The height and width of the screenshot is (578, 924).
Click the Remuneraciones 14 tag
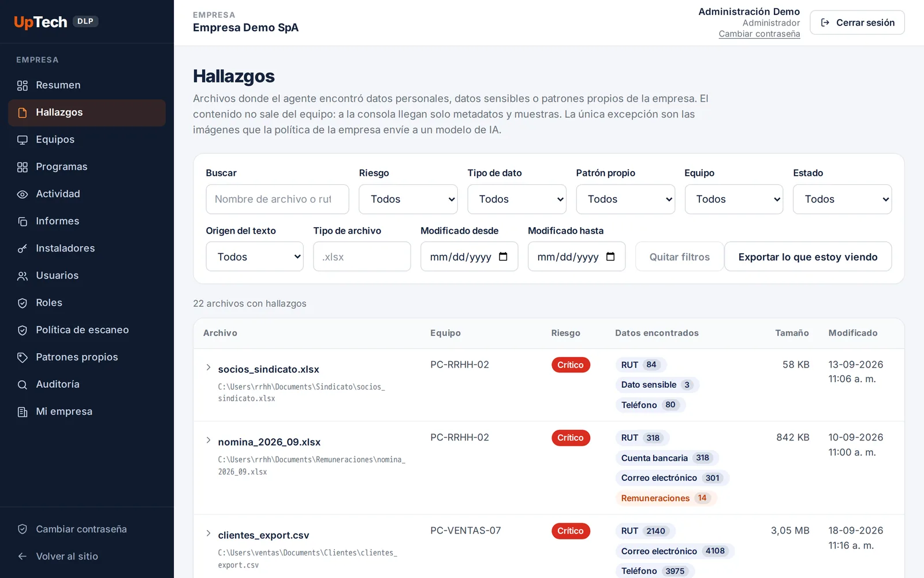click(x=666, y=498)
